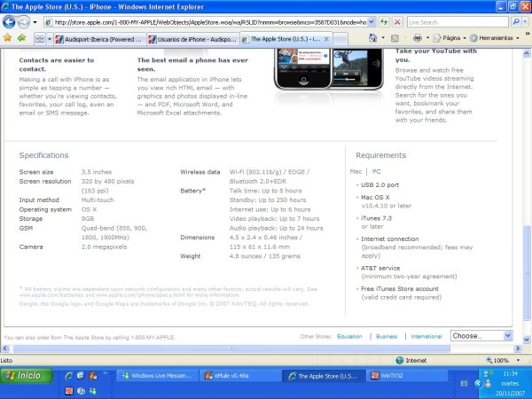Open the Herramientas menu
Screen dimensions: 532x399
coord(495,38)
